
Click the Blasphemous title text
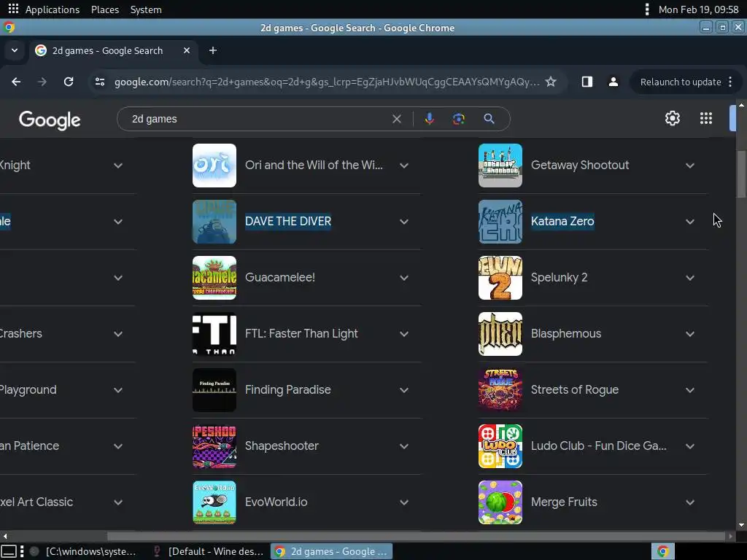click(566, 334)
